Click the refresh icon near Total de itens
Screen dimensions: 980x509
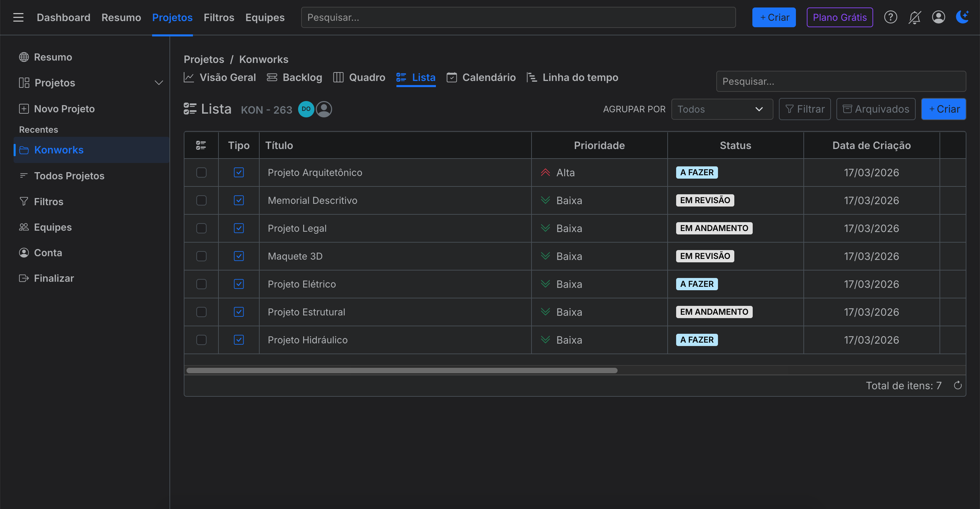coord(958,385)
